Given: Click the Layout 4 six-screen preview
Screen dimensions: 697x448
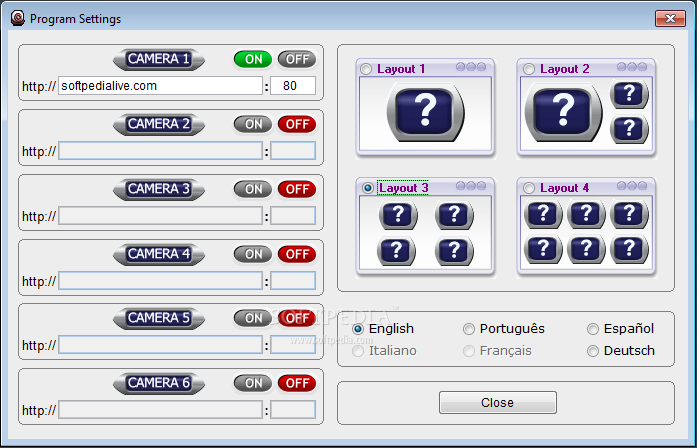Looking at the screenshot, I should (x=586, y=231).
